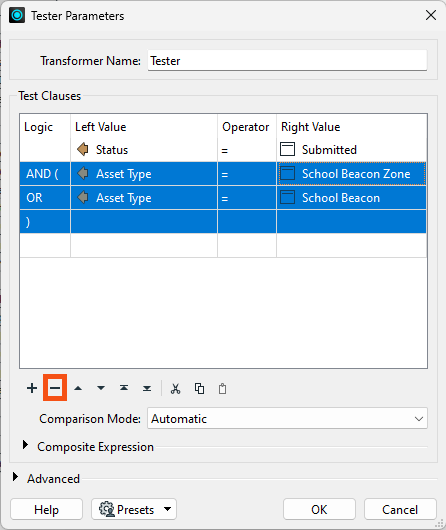Click the OK button
The height and width of the screenshot is (530, 446).
[319, 509]
